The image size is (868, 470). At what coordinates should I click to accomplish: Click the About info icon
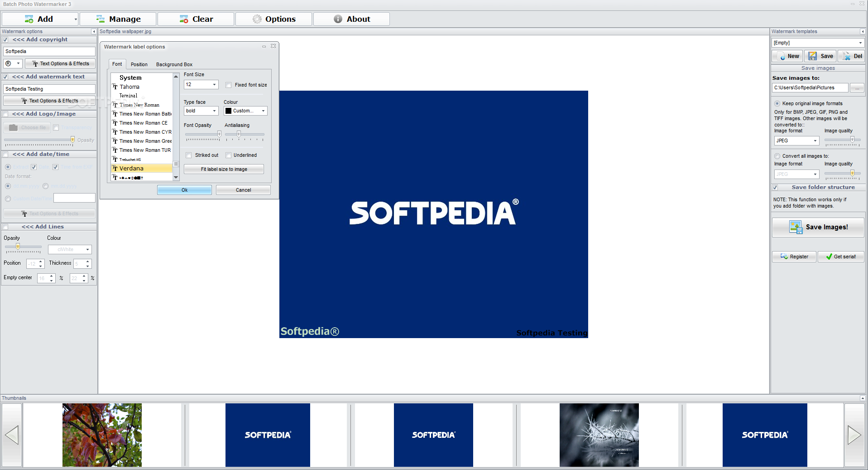338,19
